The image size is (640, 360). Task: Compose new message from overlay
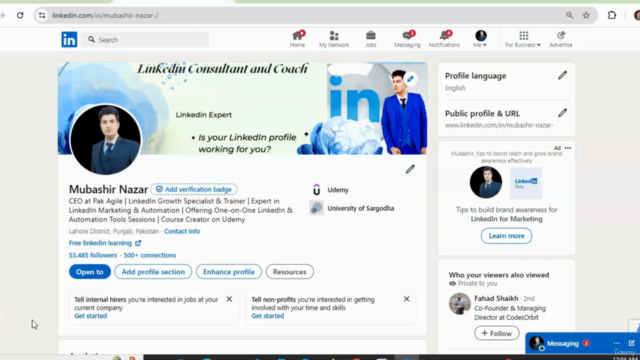point(631,343)
